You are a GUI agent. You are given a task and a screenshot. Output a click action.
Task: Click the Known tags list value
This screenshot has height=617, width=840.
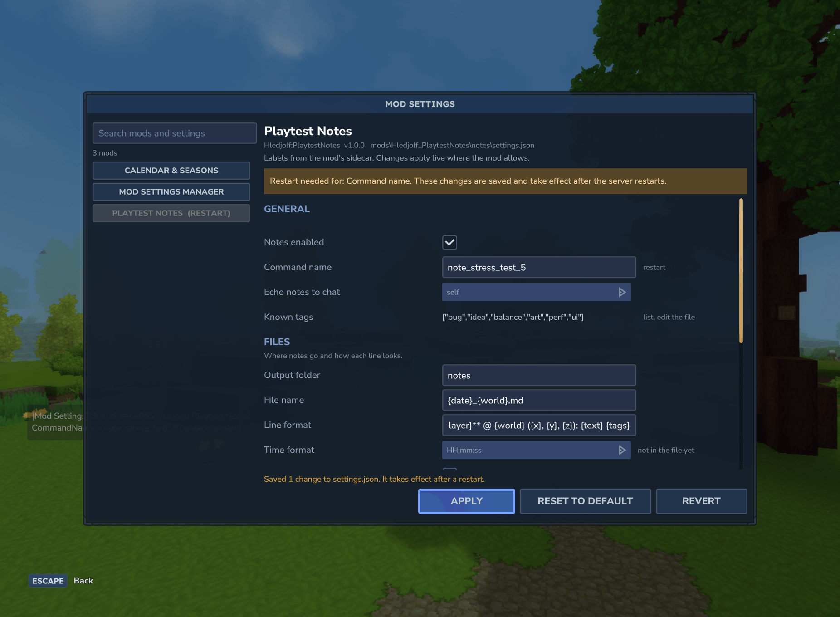[513, 317]
